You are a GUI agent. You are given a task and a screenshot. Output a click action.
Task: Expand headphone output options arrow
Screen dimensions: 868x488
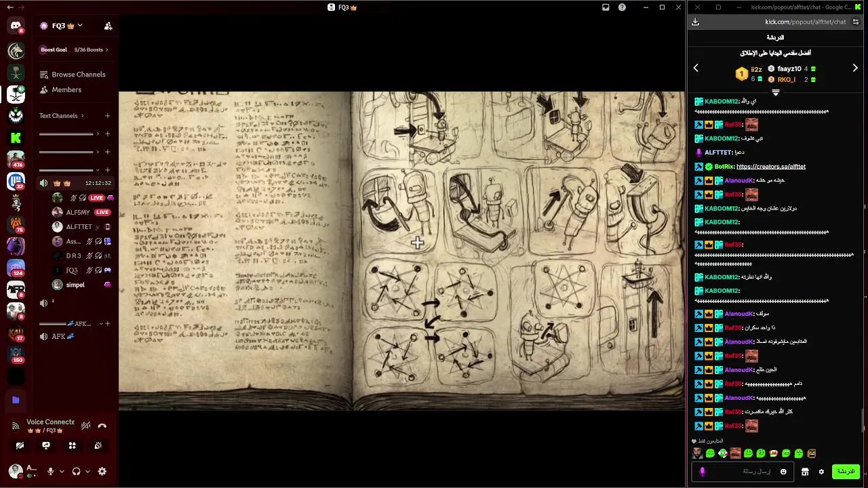point(87,472)
